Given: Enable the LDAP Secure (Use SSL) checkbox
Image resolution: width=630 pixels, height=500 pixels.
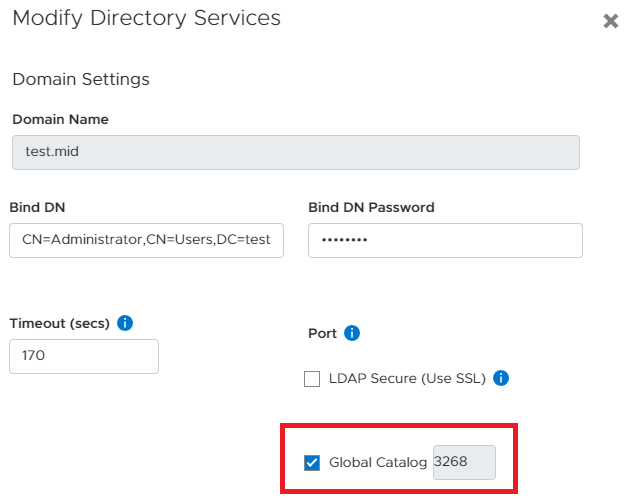Looking at the screenshot, I should click(x=312, y=379).
